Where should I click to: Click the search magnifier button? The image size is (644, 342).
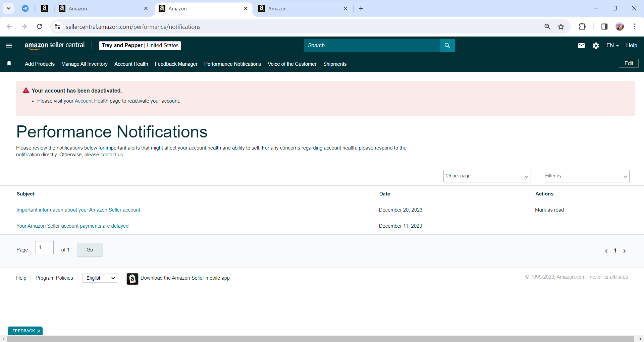coord(447,46)
